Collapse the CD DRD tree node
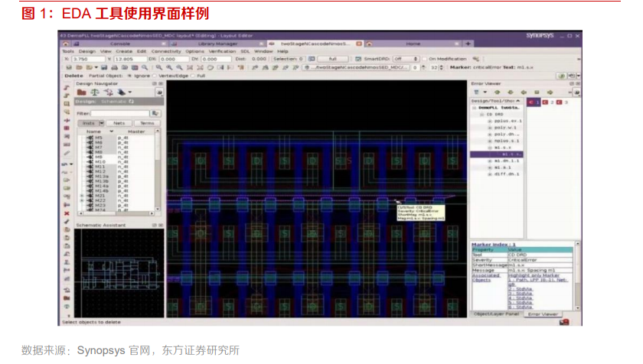This screenshot has height=364, width=643. point(481,114)
